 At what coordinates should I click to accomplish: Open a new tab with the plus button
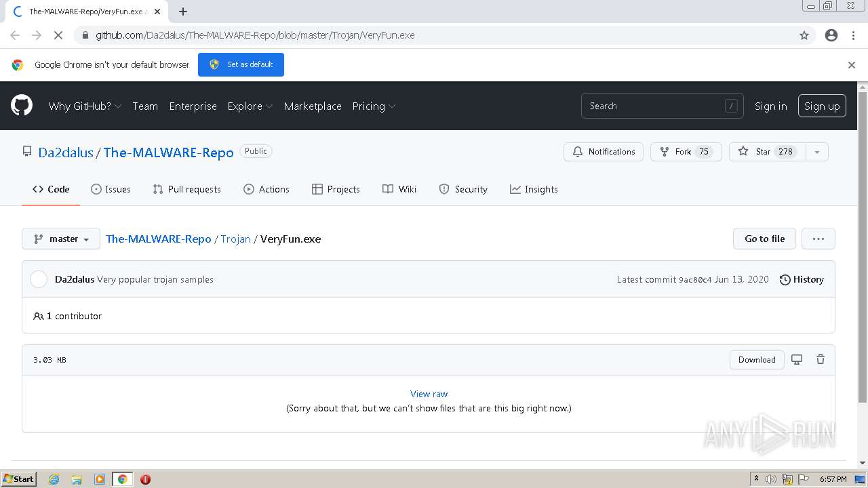pos(183,12)
